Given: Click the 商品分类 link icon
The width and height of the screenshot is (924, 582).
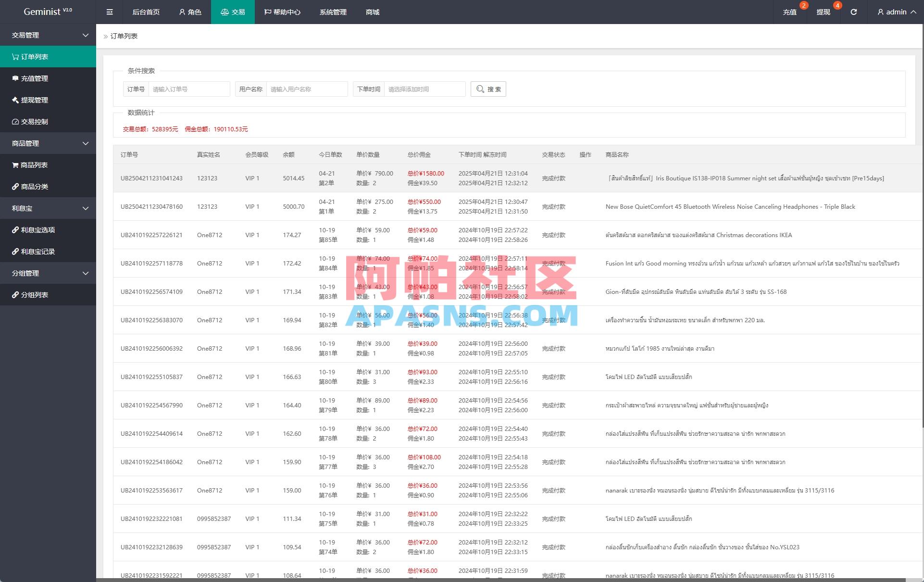Looking at the screenshot, I should coord(14,187).
